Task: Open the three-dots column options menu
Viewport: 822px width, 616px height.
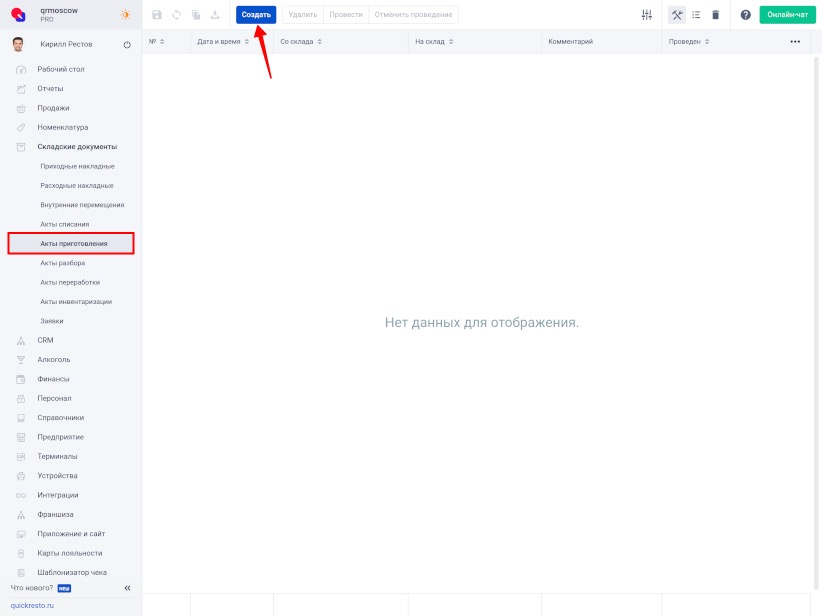Action: [x=795, y=41]
